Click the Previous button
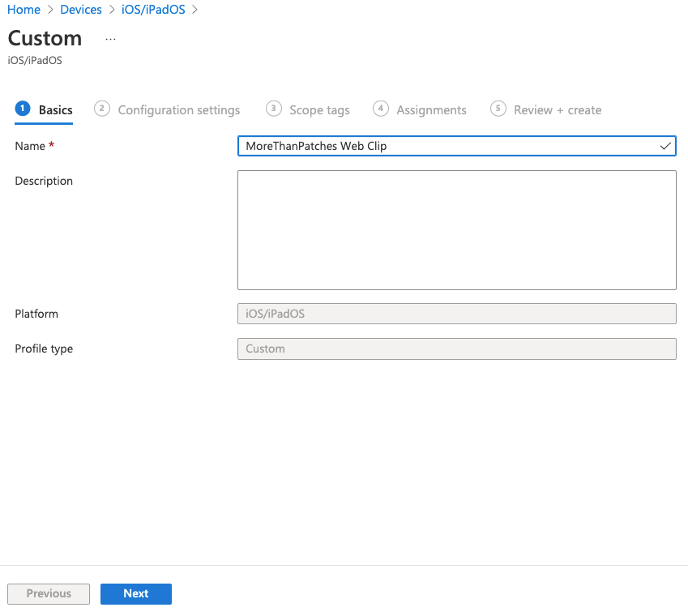 point(48,593)
